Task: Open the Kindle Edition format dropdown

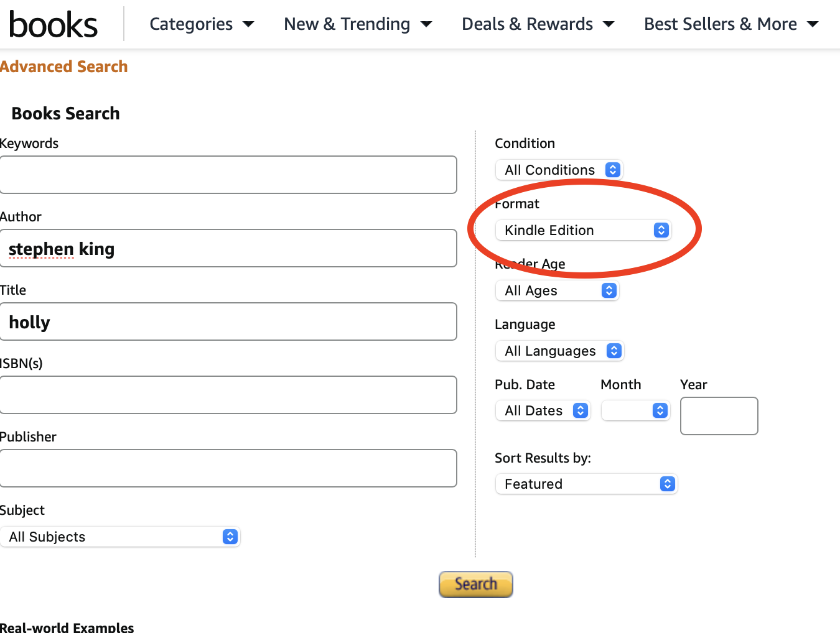Action: tap(583, 230)
